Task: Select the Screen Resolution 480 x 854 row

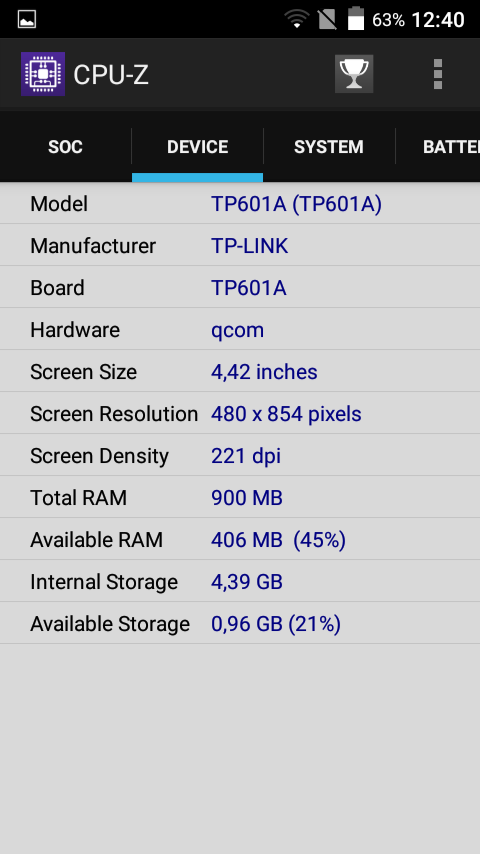Action: 240,413
